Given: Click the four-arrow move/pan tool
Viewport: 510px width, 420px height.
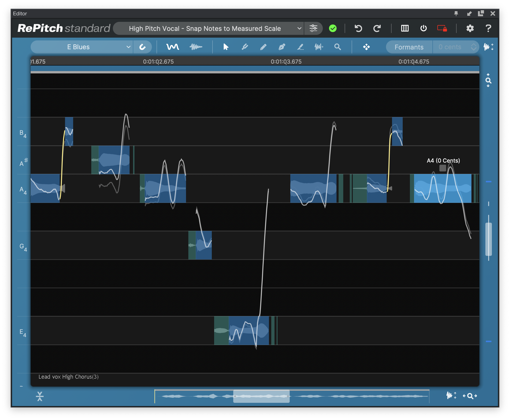Looking at the screenshot, I should coord(366,47).
